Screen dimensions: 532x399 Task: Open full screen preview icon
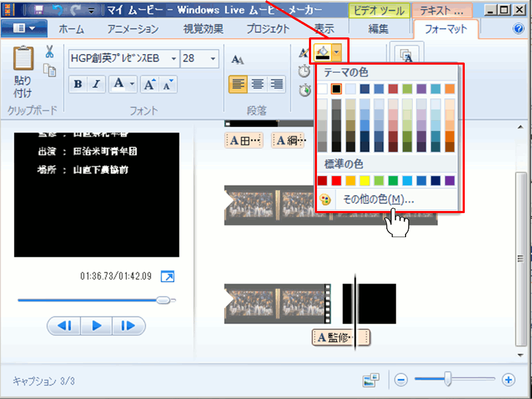[x=168, y=277]
